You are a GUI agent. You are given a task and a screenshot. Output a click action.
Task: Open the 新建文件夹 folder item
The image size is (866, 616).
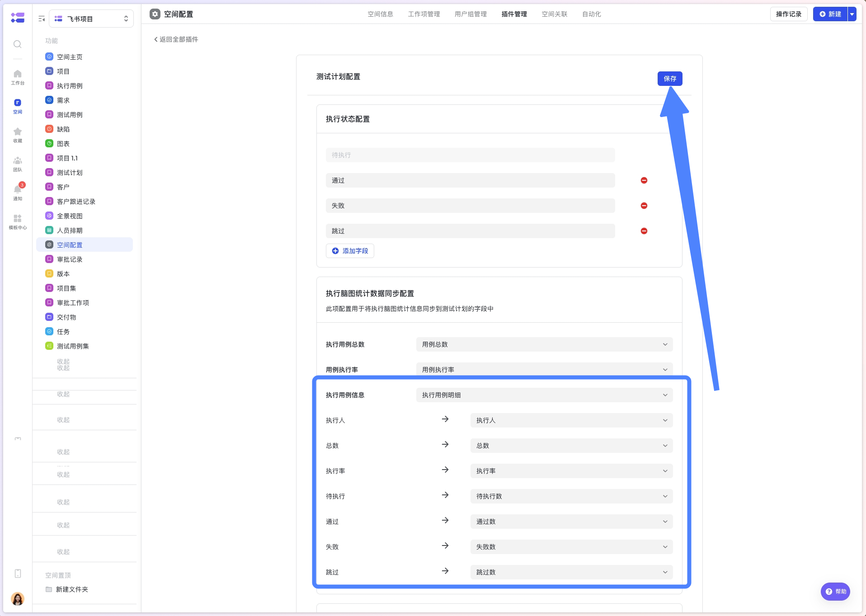click(67, 589)
